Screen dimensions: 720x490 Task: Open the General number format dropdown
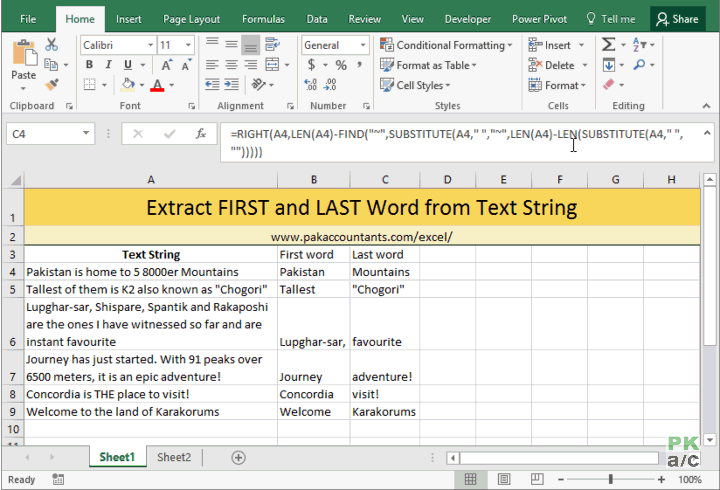[x=363, y=45]
